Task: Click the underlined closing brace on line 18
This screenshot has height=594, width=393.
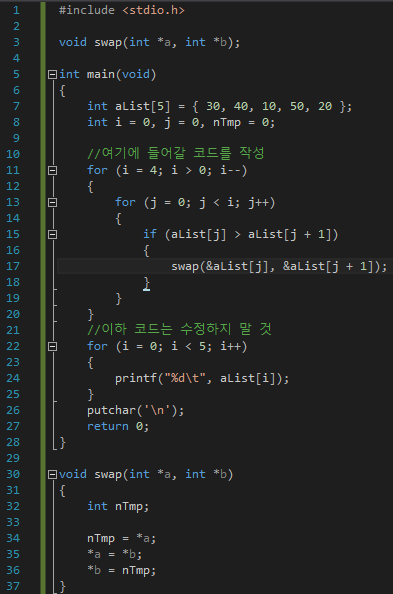Action: tap(147, 283)
